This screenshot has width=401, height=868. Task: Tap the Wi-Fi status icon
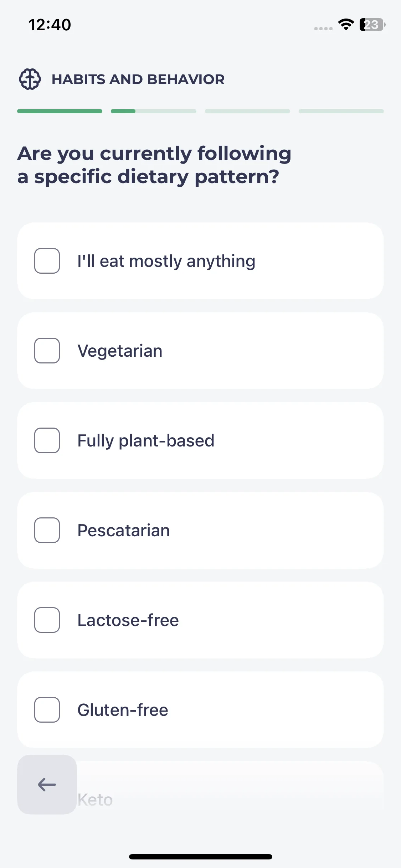346,25
